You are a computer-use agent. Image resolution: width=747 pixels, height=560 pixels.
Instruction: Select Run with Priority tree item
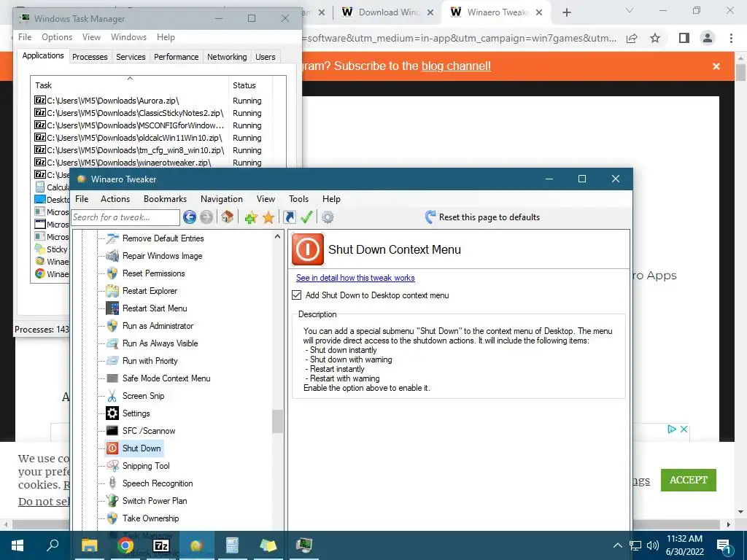point(150,360)
